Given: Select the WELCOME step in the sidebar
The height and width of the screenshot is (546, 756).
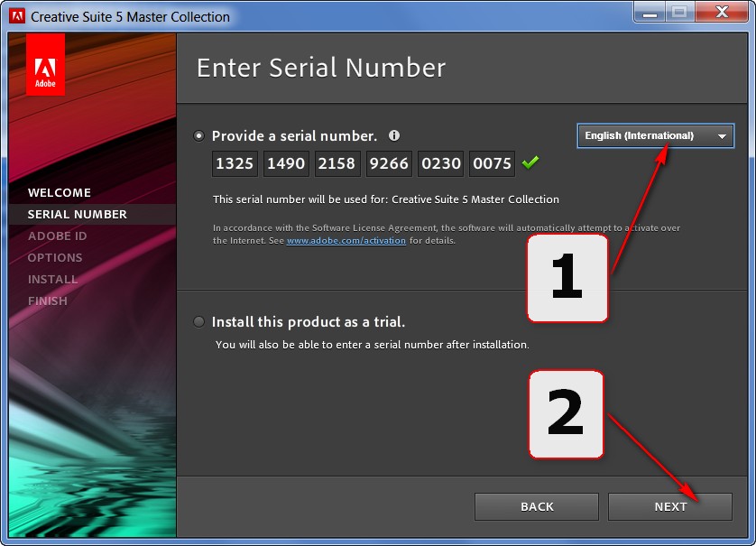Looking at the screenshot, I should (59, 192).
